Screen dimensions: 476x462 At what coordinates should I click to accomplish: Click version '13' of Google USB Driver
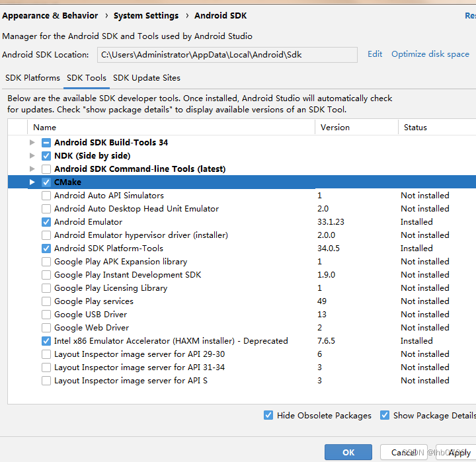322,315
